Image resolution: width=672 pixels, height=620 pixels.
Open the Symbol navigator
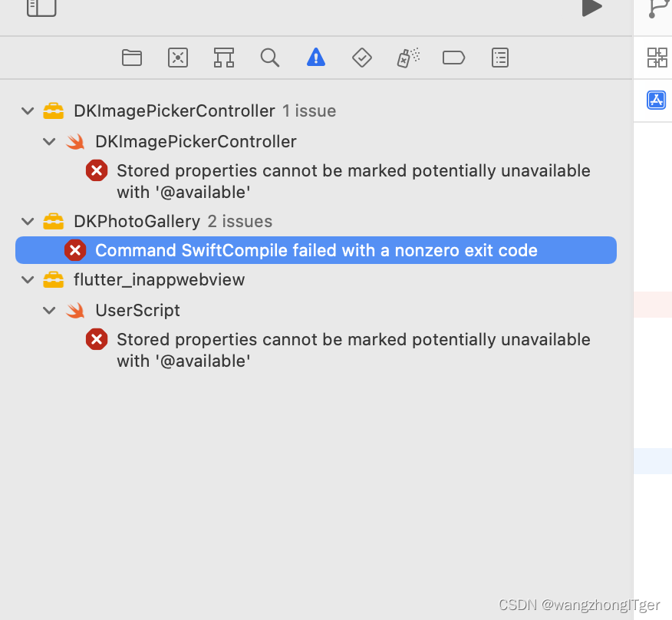click(x=223, y=58)
